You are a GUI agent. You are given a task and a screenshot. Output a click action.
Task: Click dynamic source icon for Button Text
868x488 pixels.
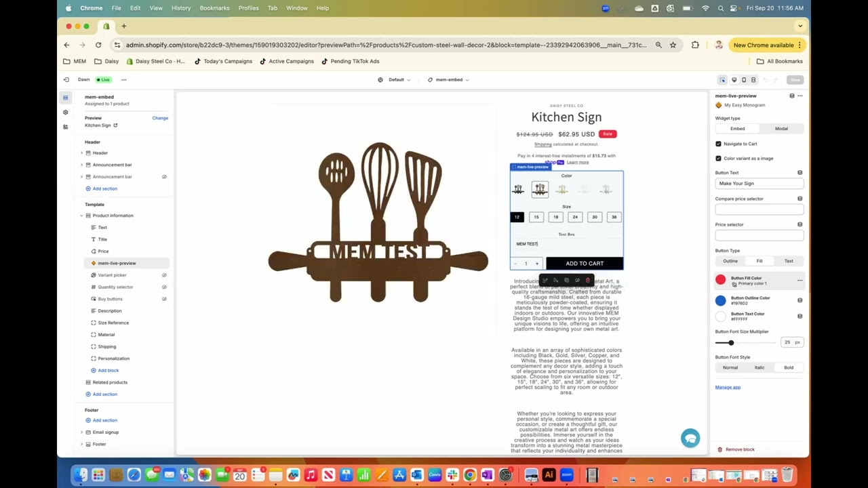(800, 173)
